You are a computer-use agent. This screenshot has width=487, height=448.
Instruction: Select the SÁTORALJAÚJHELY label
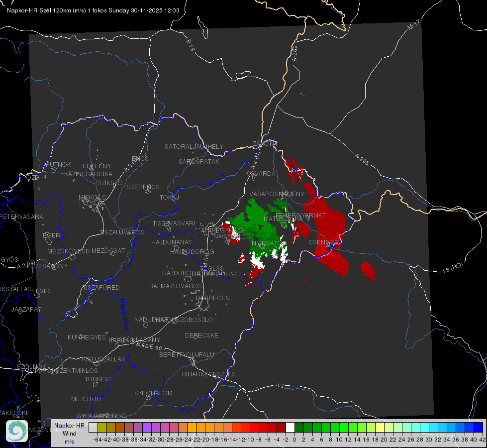(194, 146)
